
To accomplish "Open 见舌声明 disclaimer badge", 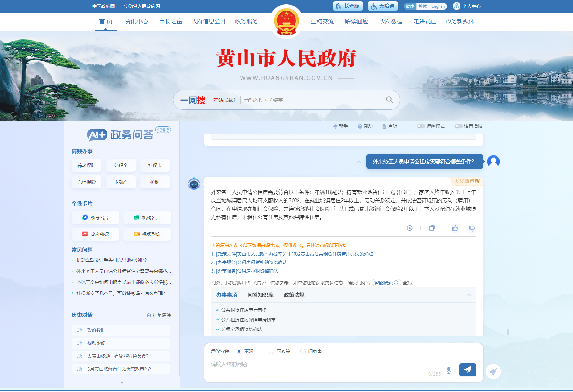I will pos(467,181).
